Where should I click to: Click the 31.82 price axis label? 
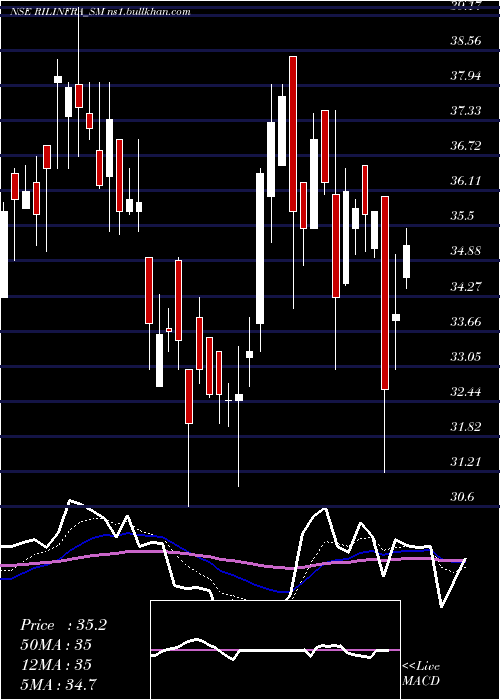click(x=466, y=426)
